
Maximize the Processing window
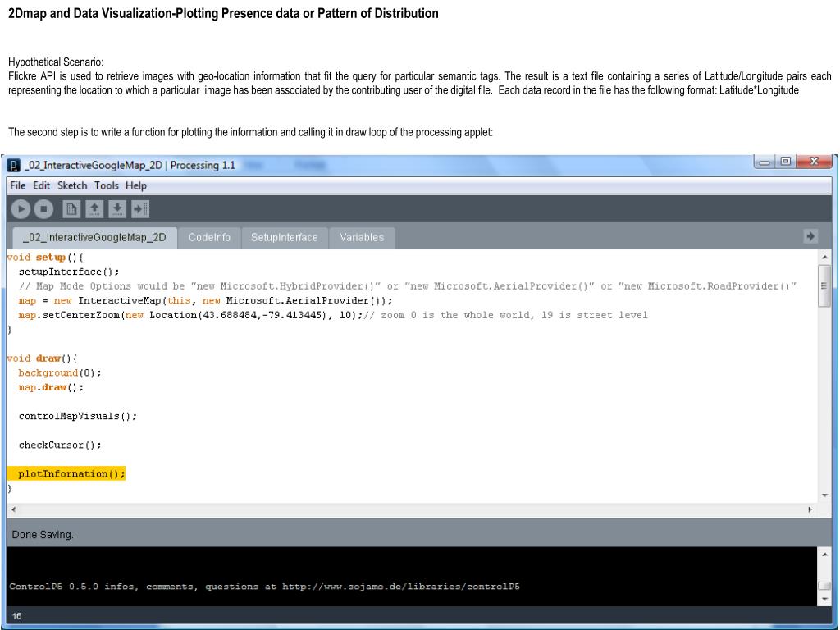coord(785,162)
